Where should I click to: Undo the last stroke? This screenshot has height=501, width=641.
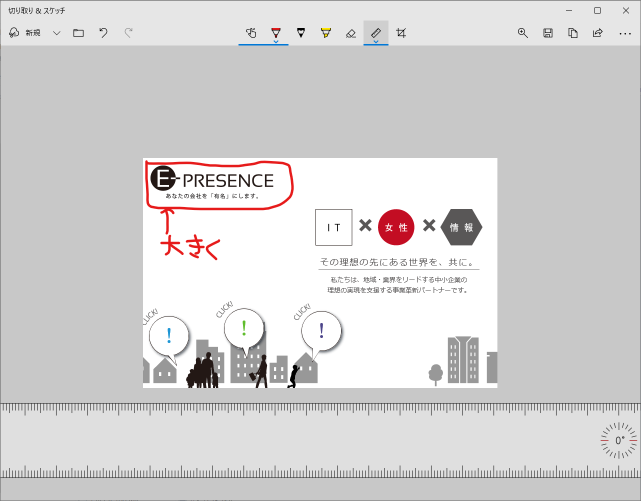click(x=103, y=33)
